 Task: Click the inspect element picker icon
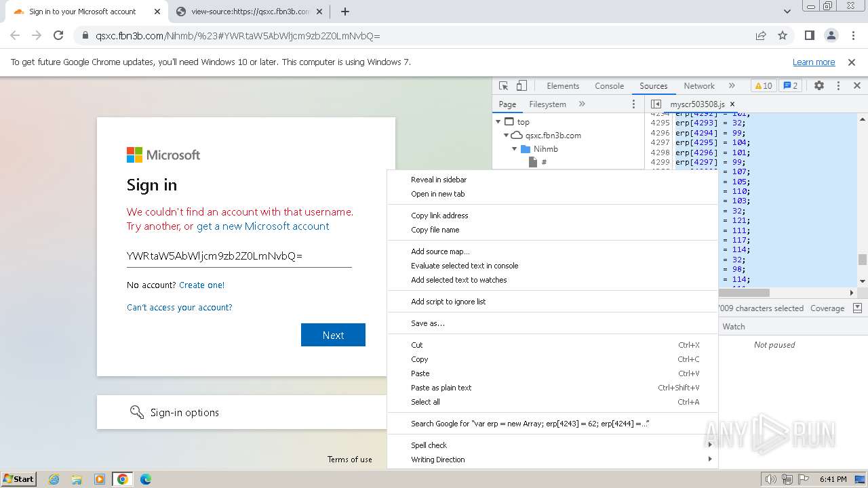point(503,86)
